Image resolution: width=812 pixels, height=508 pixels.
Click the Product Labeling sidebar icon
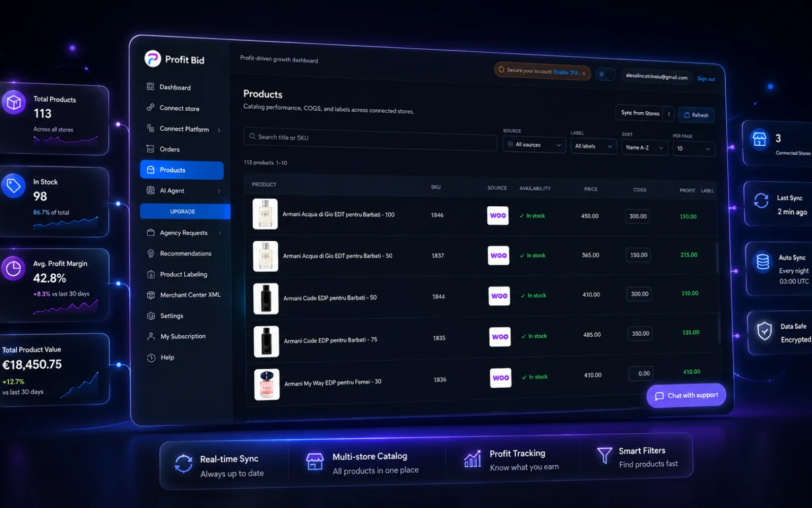151,274
